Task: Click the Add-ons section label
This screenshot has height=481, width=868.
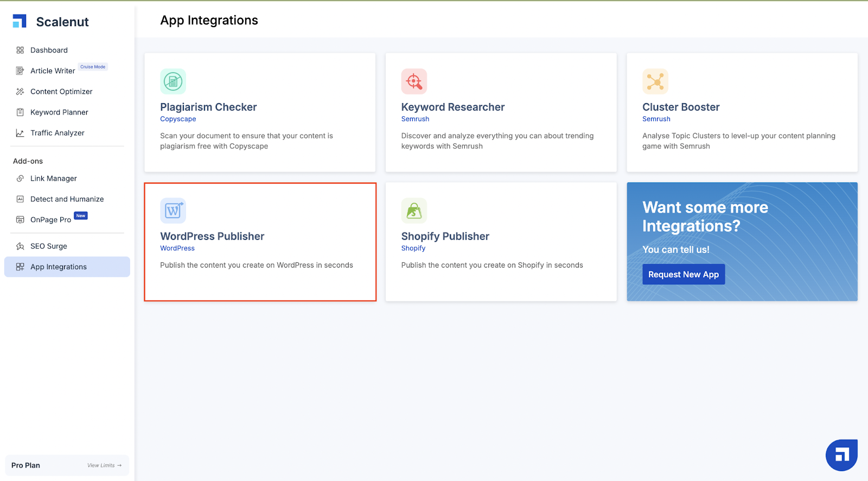Action: point(28,161)
